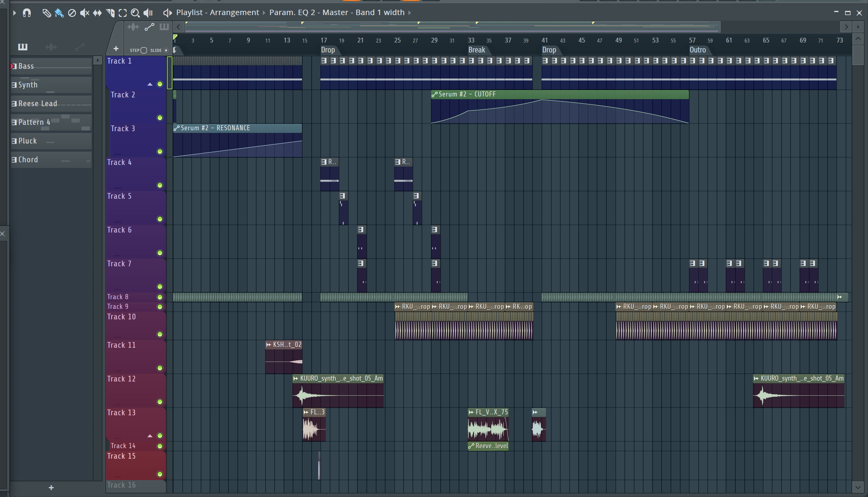
Task: Focus pattern clips in the playlist header
Action: [164, 27]
